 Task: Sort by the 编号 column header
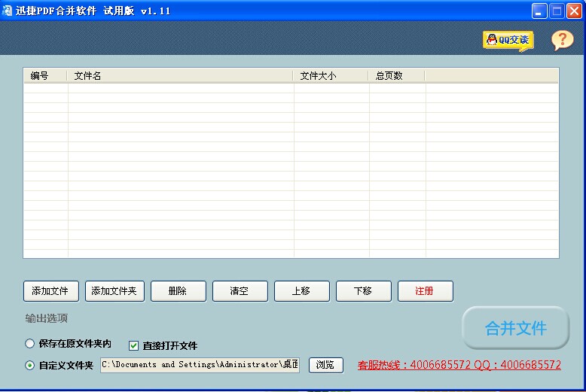tap(45, 76)
